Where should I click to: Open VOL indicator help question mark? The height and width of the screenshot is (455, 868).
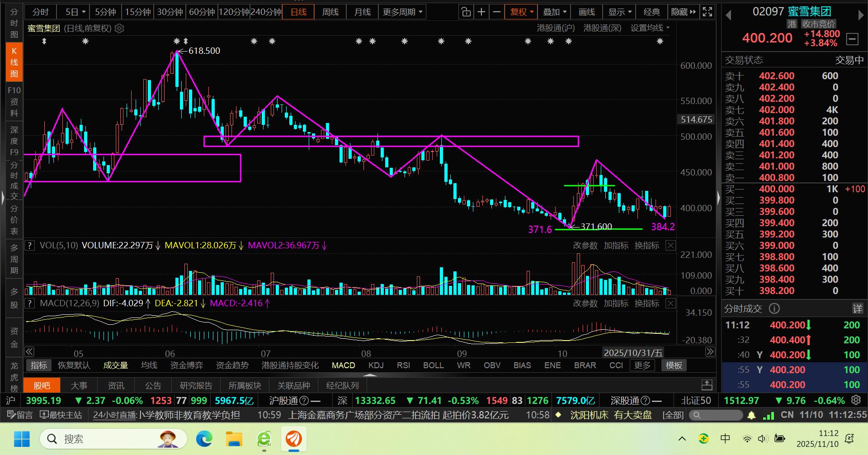coord(29,246)
